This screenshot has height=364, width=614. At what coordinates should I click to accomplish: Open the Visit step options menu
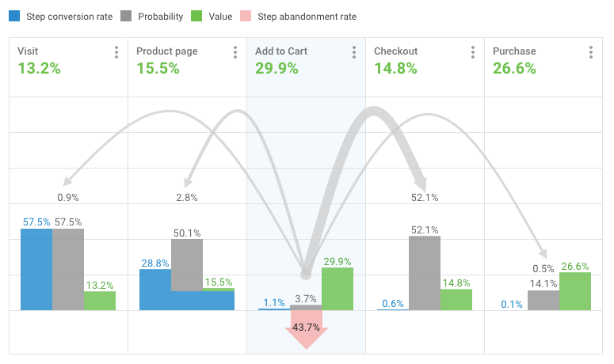(x=116, y=52)
